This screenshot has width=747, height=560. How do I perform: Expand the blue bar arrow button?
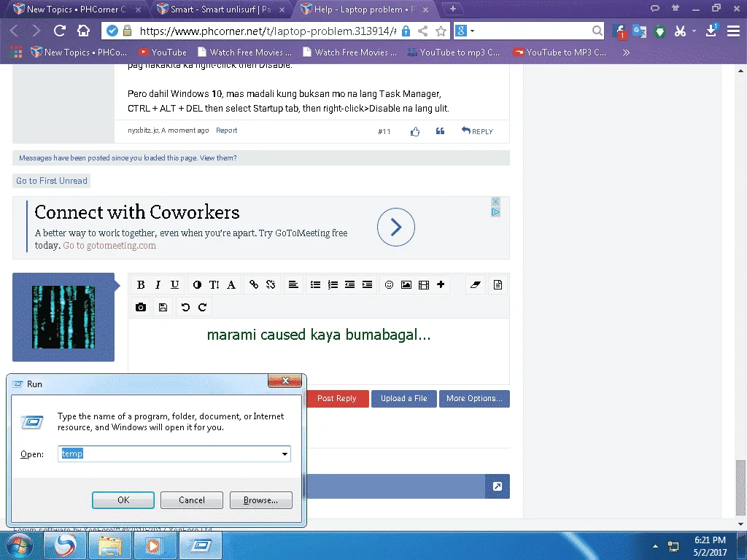click(498, 486)
